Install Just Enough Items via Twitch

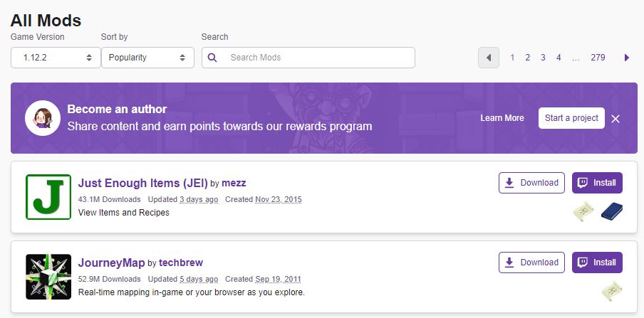(x=597, y=183)
